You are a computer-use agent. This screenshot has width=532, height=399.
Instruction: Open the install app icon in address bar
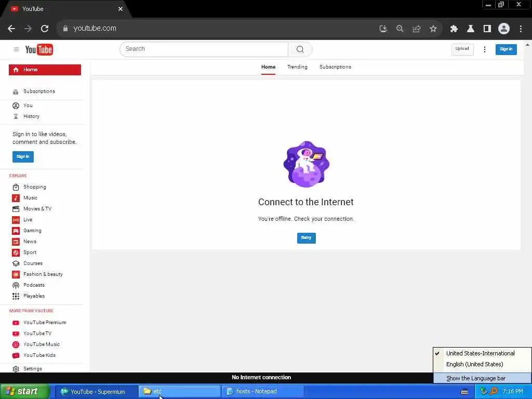pos(383,29)
